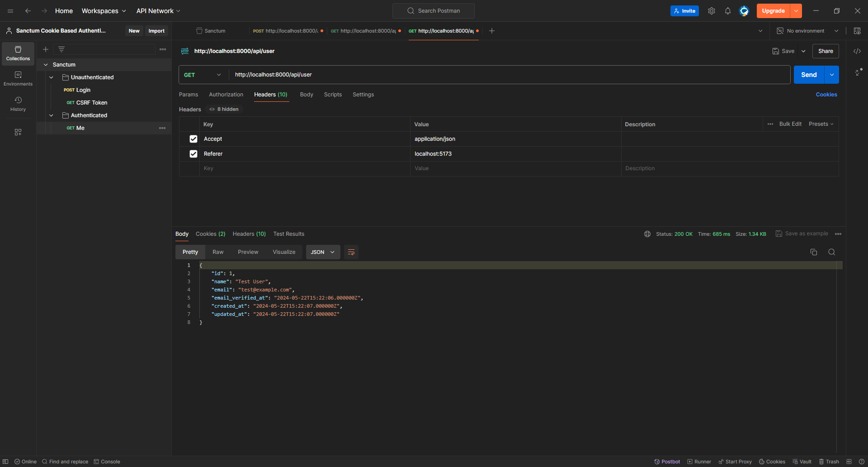Switch to the Authorization tab
Viewport: 868px width, 467px height.
(226, 95)
